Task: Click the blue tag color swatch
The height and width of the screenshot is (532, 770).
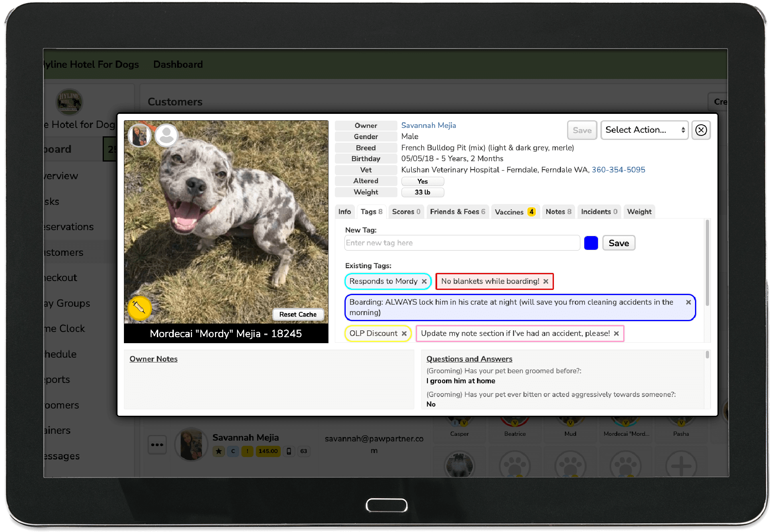Action: (591, 243)
